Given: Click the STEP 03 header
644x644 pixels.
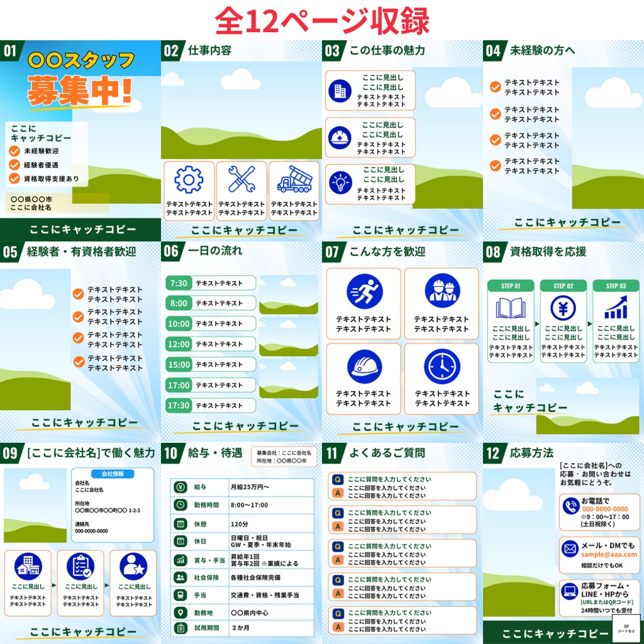Looking at the screenshot, I should coord(616,286).
